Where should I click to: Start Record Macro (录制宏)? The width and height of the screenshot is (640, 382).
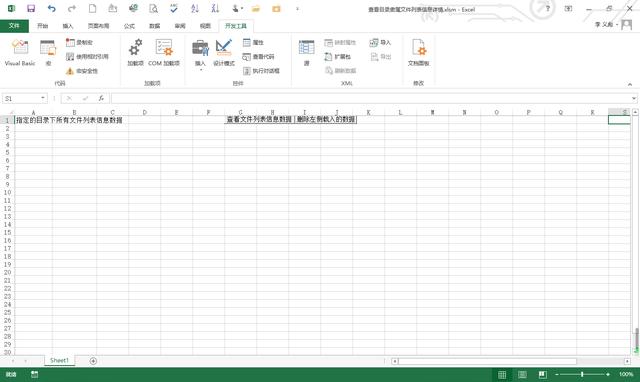80,42
